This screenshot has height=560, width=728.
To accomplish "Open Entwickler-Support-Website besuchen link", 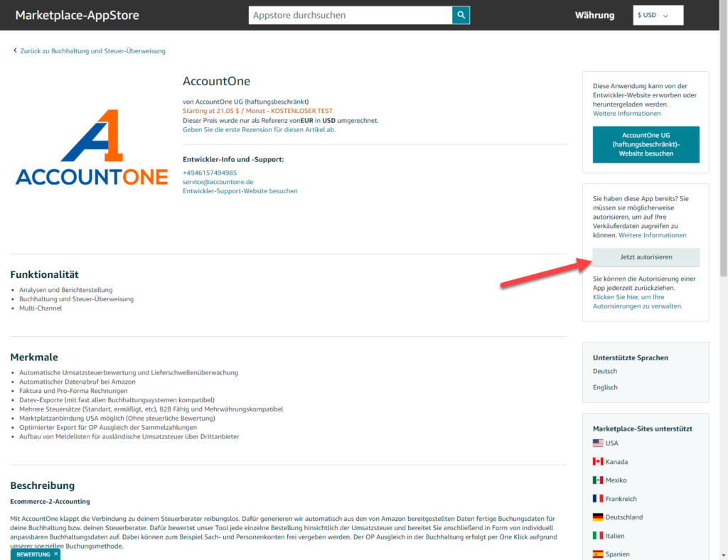I will tap(240, 190).
